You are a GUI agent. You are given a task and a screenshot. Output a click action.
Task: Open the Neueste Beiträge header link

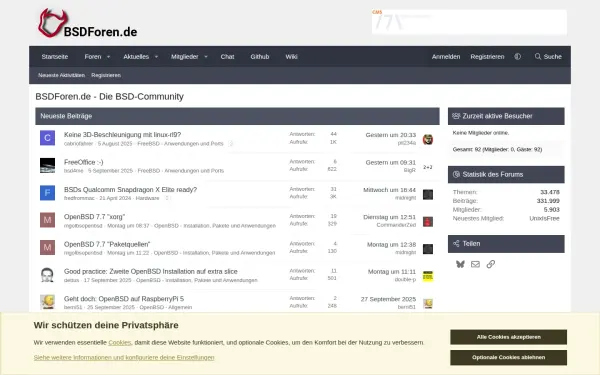pyautogui.click(x=66, y=116)
